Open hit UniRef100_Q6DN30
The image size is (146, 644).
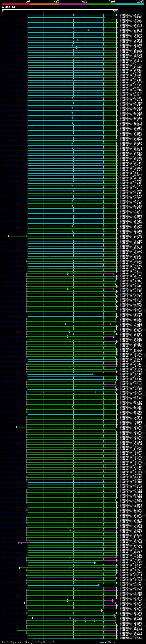pos(131,15)
